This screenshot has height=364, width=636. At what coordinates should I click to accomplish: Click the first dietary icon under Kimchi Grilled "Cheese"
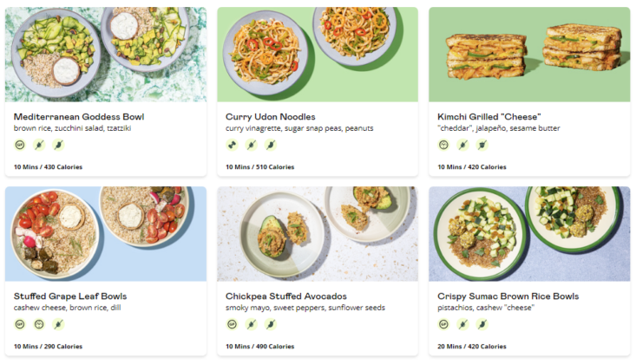coord(443,145)
